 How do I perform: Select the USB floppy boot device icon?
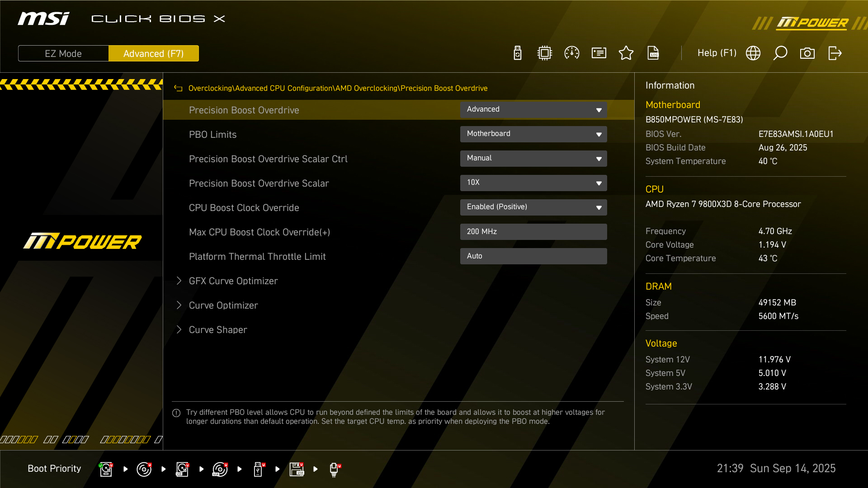[297, 469]
